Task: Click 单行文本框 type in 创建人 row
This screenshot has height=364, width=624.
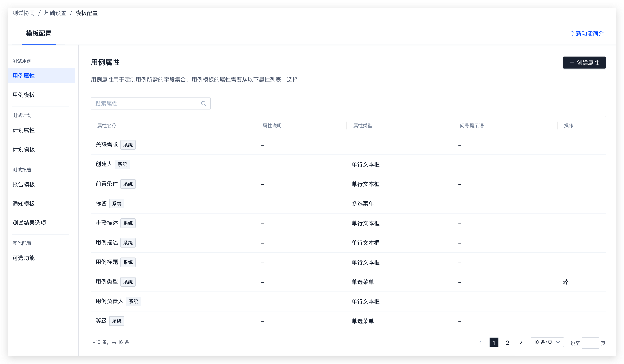Action: pyautogui.click(x=365, y=164)
